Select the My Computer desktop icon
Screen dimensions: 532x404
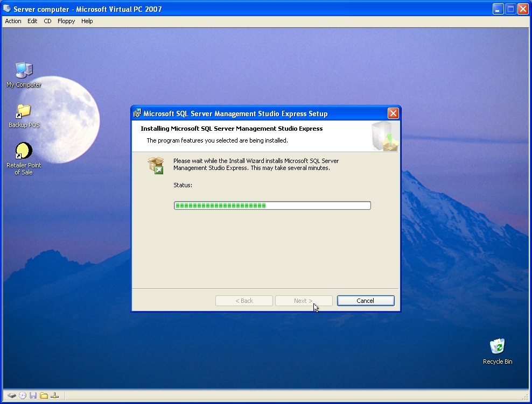24,71
